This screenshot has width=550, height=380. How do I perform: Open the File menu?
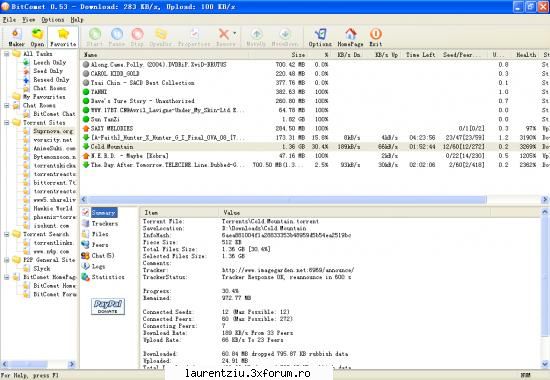9,20
